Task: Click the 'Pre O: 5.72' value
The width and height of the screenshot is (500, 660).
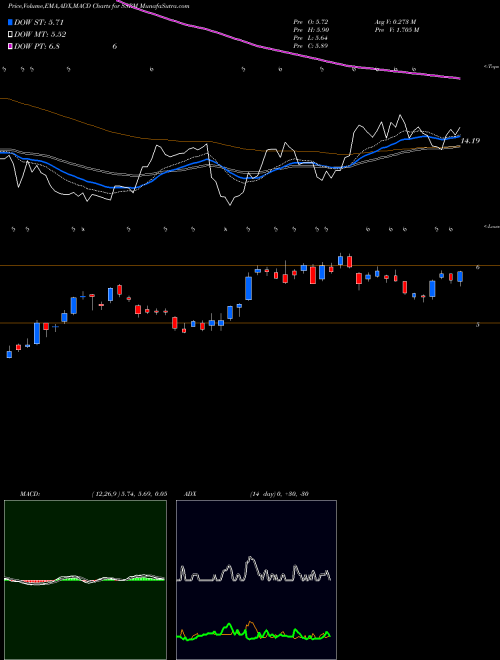Action: tap(311, 22)
